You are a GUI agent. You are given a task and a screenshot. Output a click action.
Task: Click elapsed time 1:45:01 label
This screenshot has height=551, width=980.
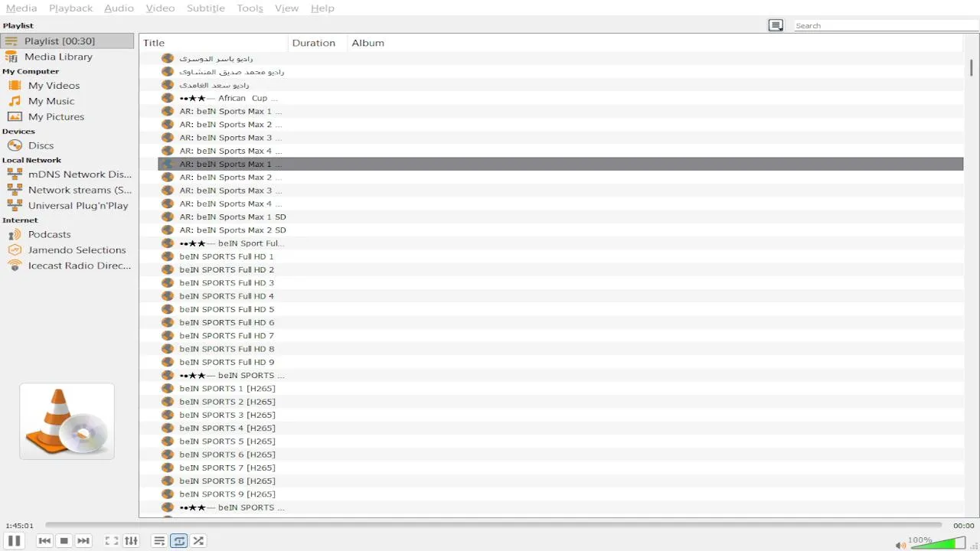[x=19, y=526]
